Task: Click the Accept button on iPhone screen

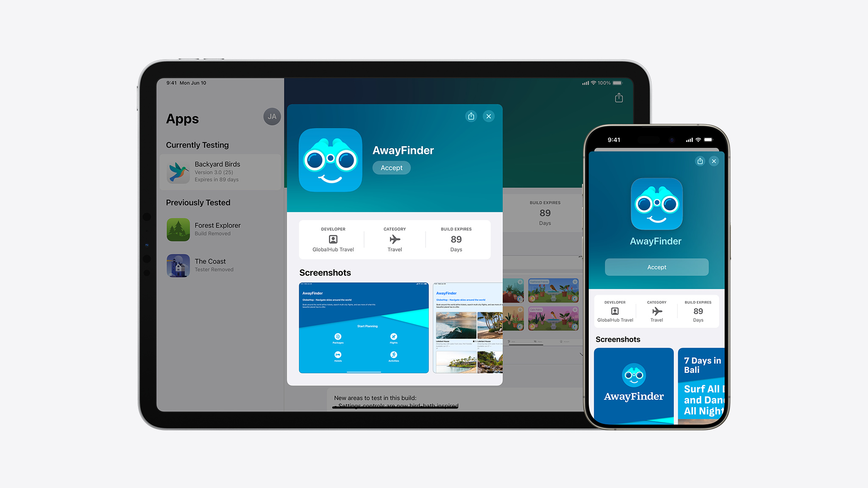Action: [x=656, y=267]
